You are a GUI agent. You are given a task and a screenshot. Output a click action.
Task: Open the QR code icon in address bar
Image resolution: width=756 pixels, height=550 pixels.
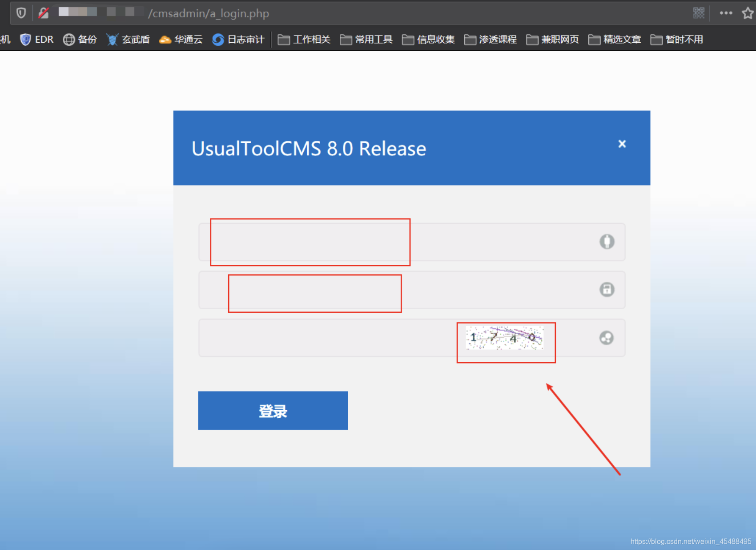coord(699,13)
